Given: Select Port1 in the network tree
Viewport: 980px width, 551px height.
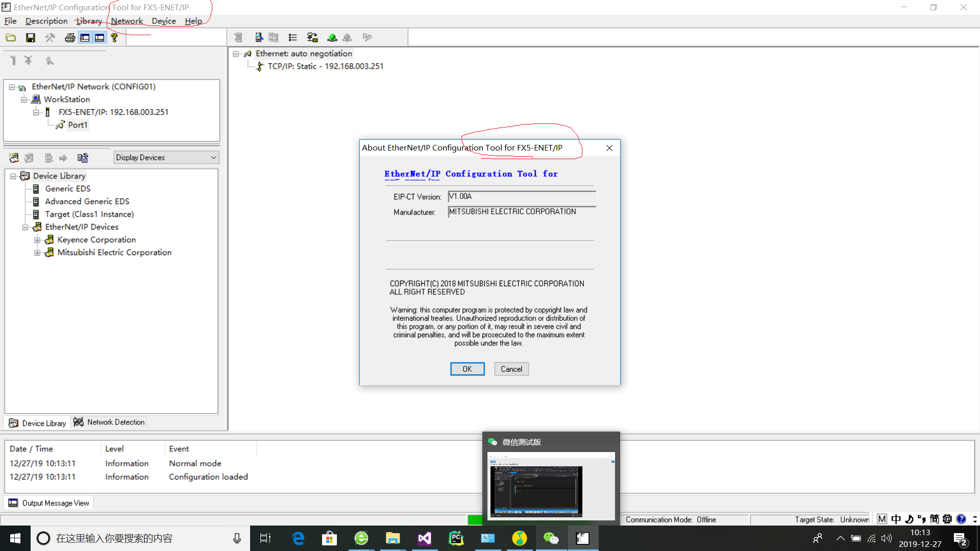Looking at the screenshot, I should 78,124.
